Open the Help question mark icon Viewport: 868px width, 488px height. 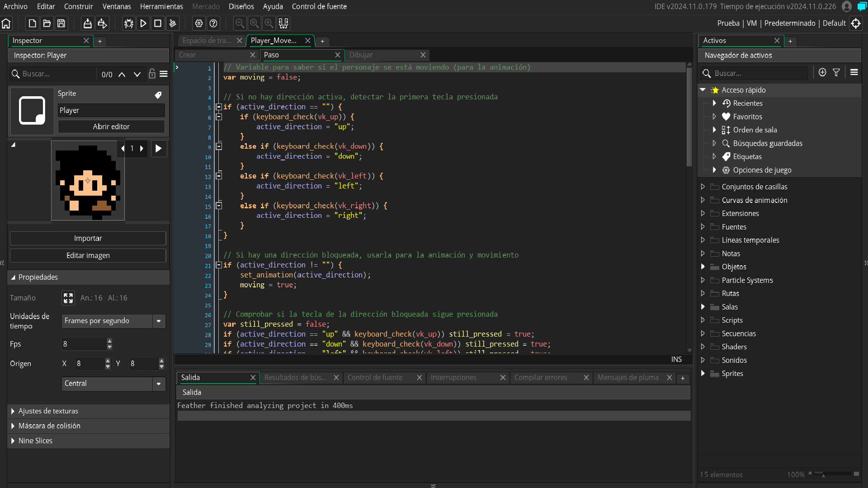tap(213, 23)
